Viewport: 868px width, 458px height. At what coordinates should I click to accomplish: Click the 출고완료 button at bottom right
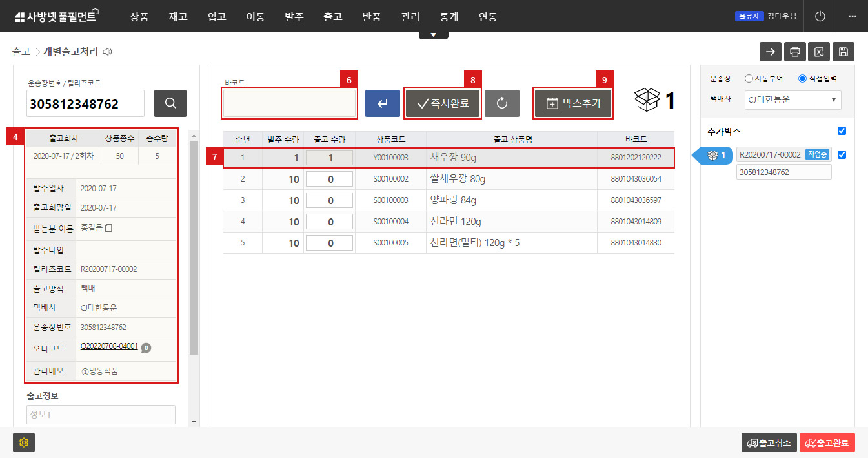coord(827,442)
